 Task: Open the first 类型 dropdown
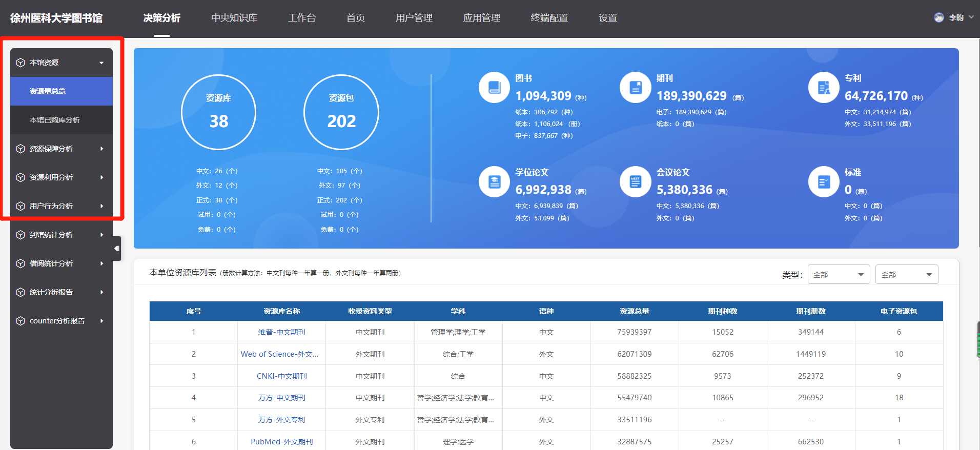(x=839, y=274)
